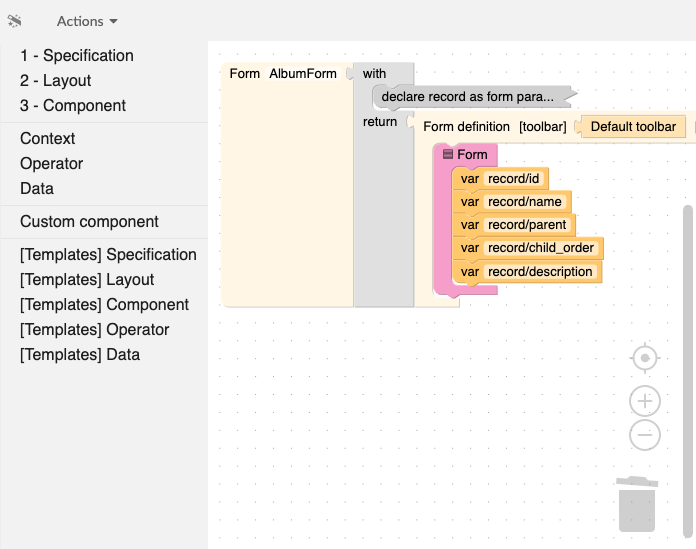Open the Context toolbox category
696x549 pixels.
coord(47,139)
